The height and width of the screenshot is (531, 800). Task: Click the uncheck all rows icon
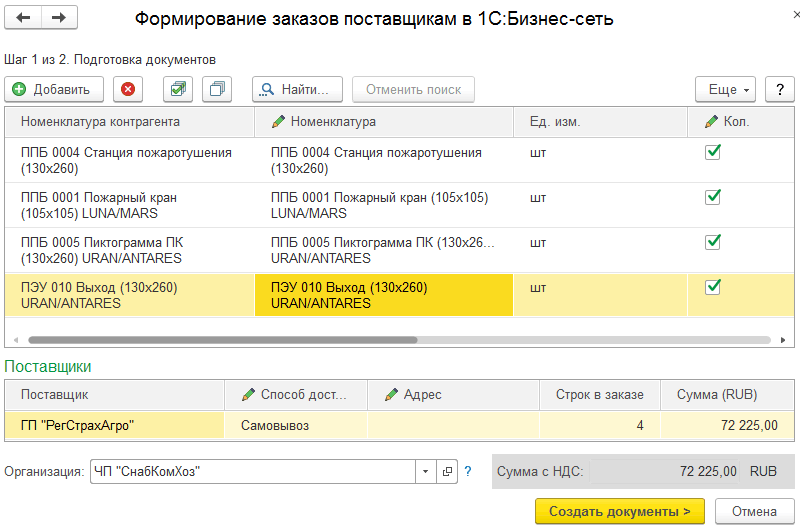pos(217,89)
